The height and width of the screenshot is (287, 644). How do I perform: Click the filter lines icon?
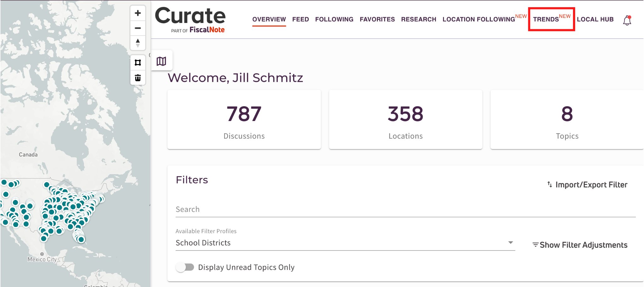pos(535,245)
